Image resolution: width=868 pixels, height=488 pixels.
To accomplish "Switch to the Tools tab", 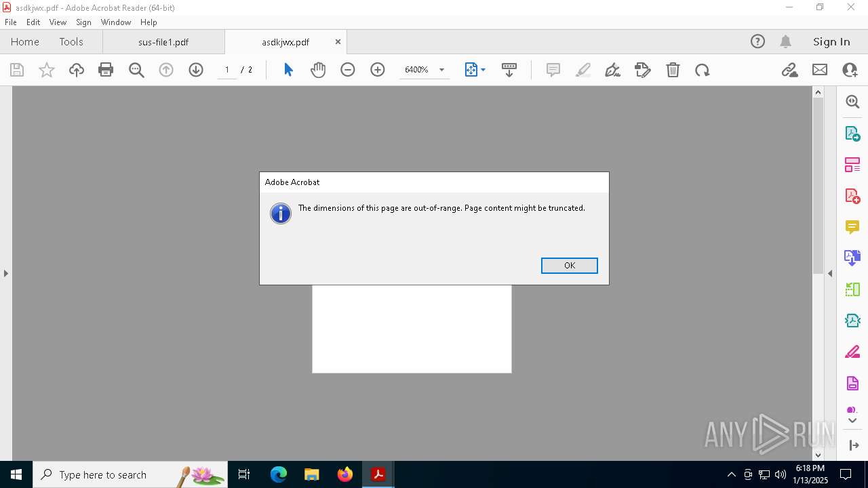I will tap(71, 41).
